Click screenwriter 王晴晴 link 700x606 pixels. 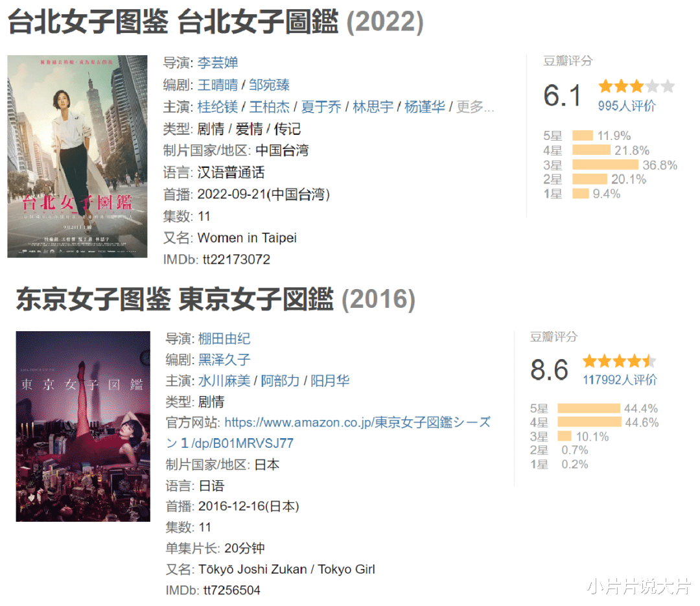pos(218,85)
